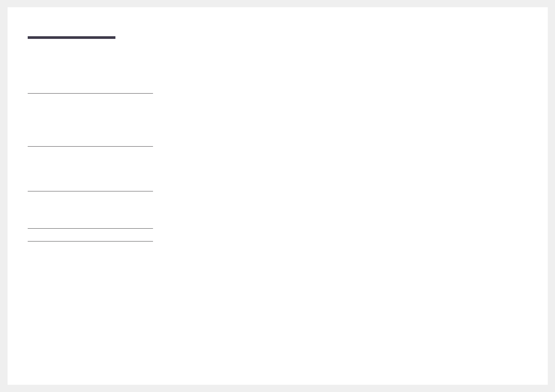This screenshot has height=392, width=555.
Task: Click the gray margin below the page
Action: 277,388
